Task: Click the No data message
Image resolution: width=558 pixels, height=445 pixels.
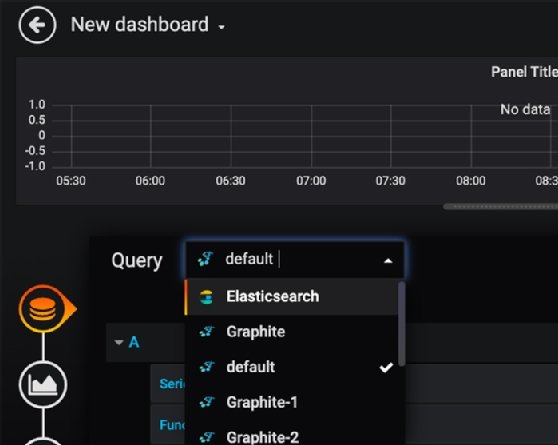Action: 525,109
